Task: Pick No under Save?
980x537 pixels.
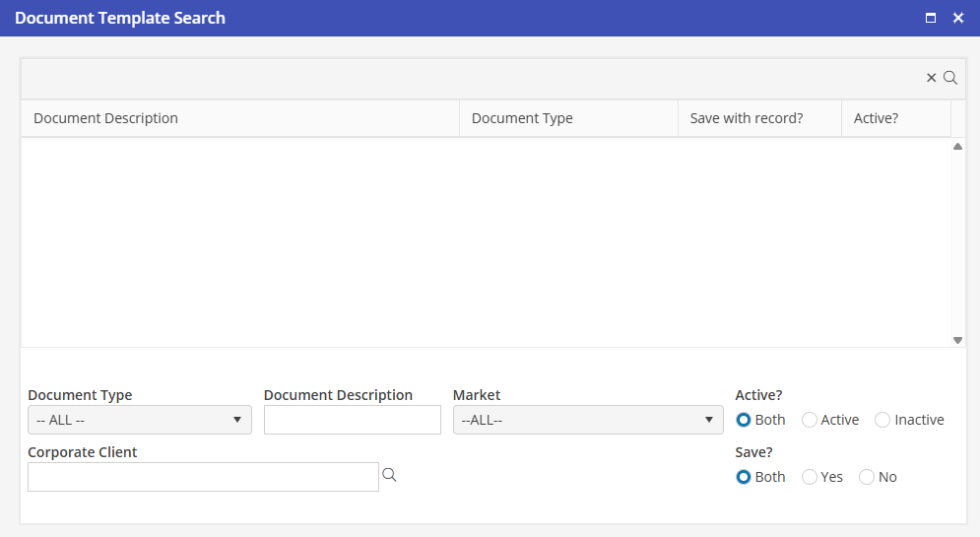Action: [x=867, y=477]
